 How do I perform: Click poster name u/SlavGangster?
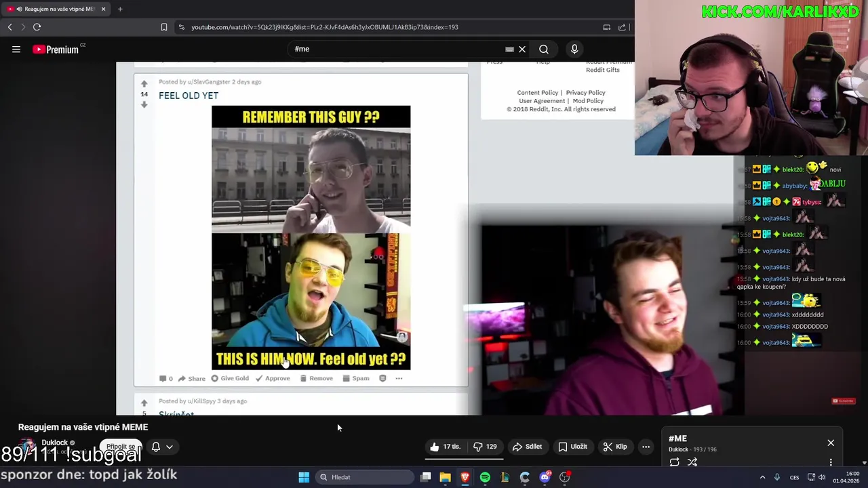tap(209, 82)
